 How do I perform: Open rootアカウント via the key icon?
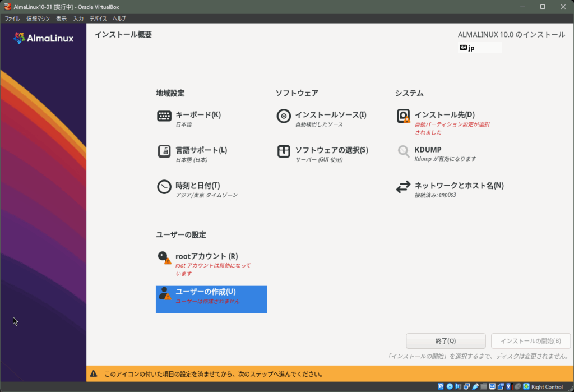[164, 257]
